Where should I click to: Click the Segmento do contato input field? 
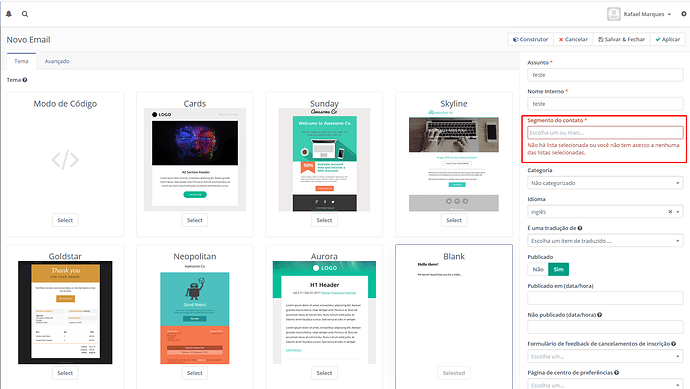pos(605,132)
